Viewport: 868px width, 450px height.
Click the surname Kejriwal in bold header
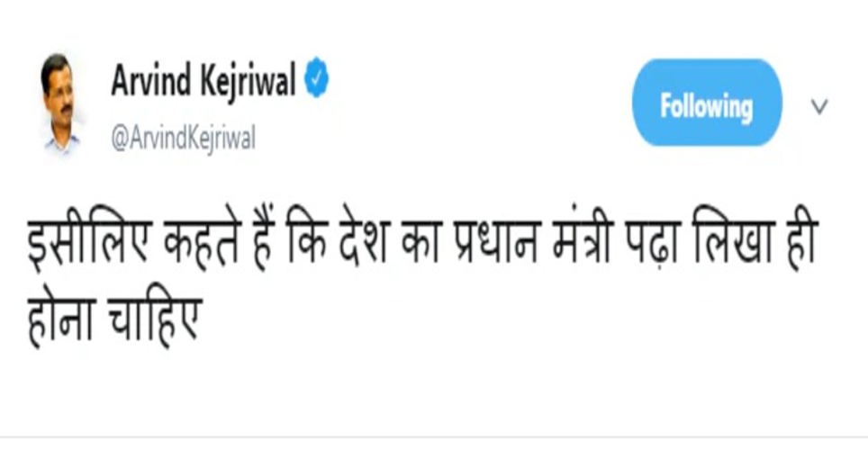pyautogui.click(x=248, y=82)
